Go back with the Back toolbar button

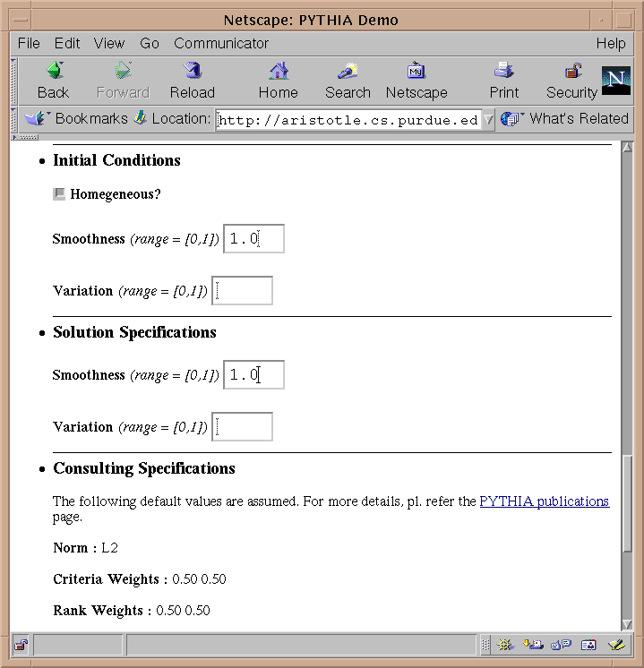click(53, 81)
